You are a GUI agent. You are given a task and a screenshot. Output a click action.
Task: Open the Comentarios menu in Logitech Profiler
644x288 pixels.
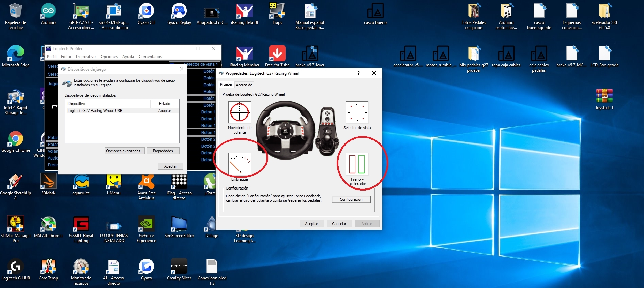pyautogui.click(x=150, y=57)
